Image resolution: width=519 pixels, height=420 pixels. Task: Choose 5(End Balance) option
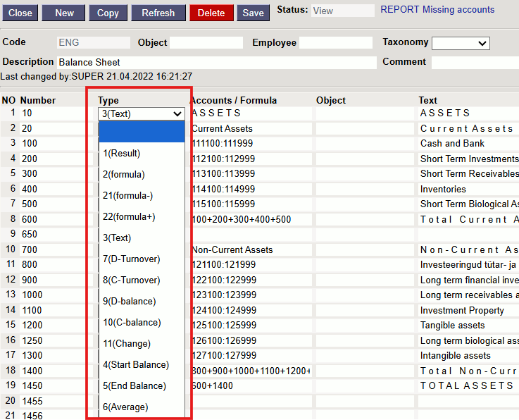(135, 386)
